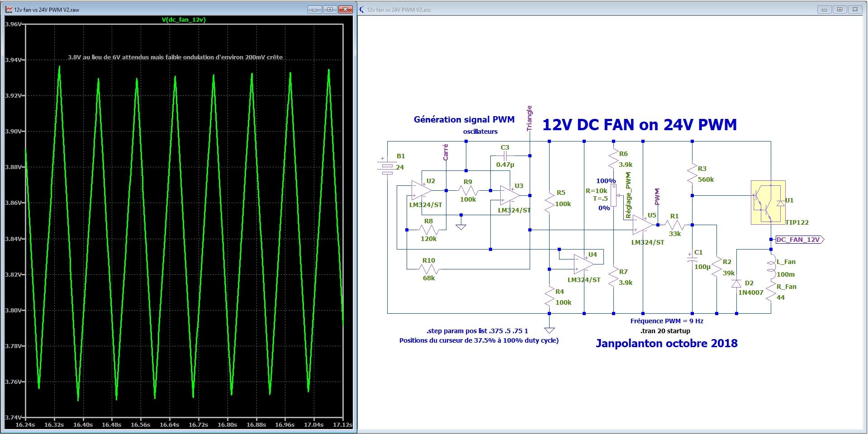Maximize the schematic .asc window
The width and height of the screenshot is (868, 434).
point(840,9)
